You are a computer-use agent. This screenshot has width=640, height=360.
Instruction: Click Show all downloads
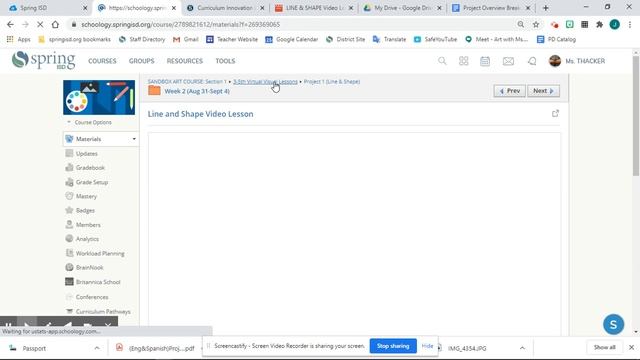pos(604,347)
